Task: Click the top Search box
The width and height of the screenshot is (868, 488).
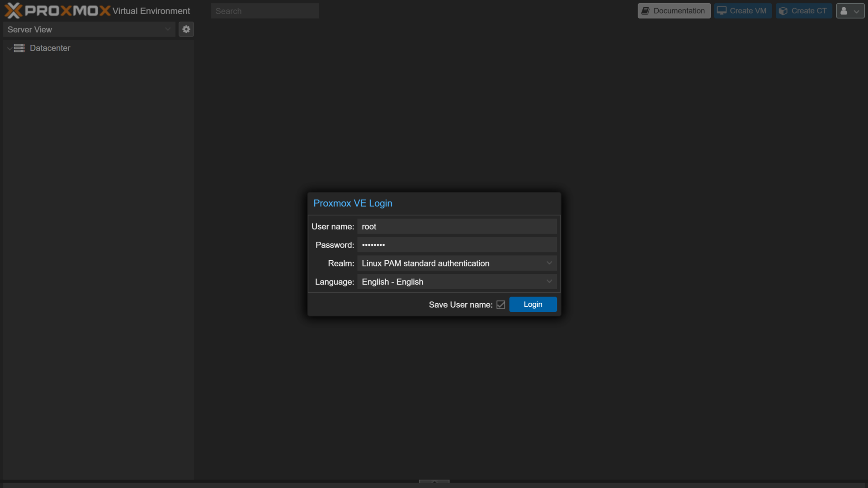Action: 265,11
